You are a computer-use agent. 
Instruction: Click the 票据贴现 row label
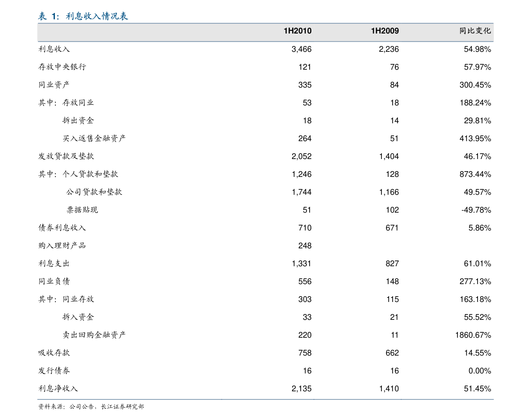coord(82,209)
